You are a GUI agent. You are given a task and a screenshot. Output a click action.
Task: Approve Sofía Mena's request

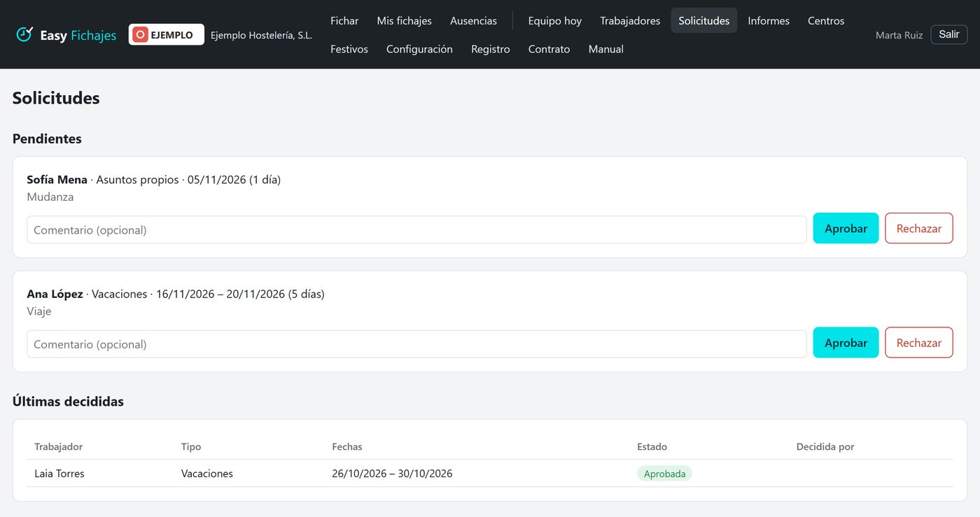point(846,228)
